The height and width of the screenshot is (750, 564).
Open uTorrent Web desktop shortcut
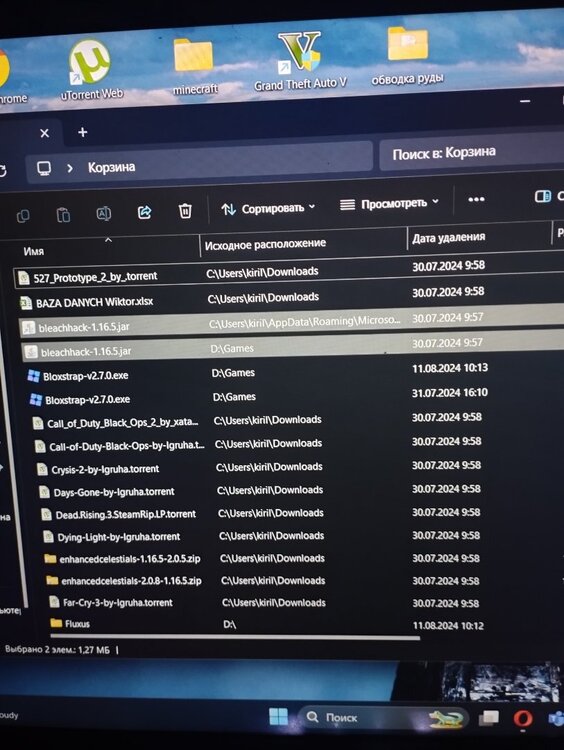pyautogui.click(x=91, y=70)
